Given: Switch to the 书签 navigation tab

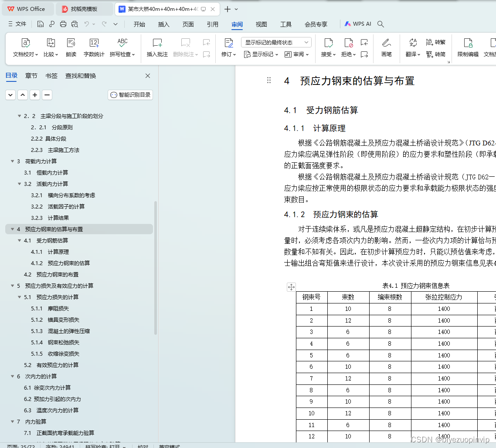Looking at the screenshot, I should click(x=51, y=76).
